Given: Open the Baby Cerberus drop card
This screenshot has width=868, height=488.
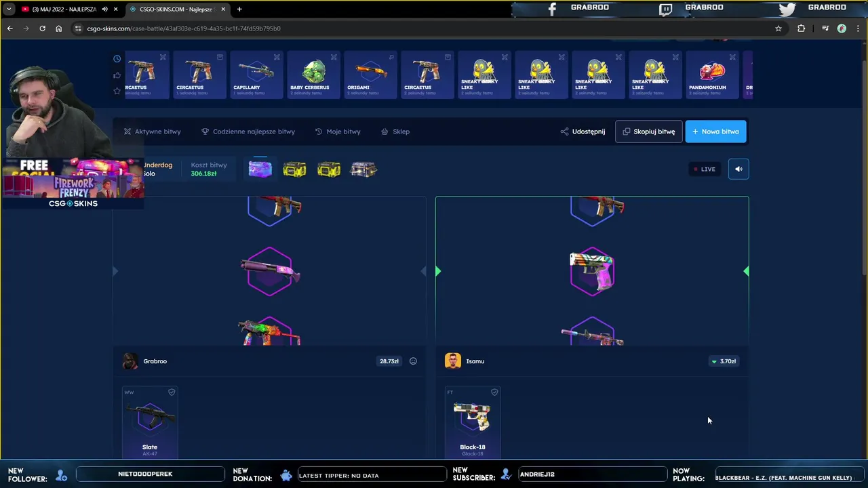Looking at the screenshot, I should coord(313,75).
